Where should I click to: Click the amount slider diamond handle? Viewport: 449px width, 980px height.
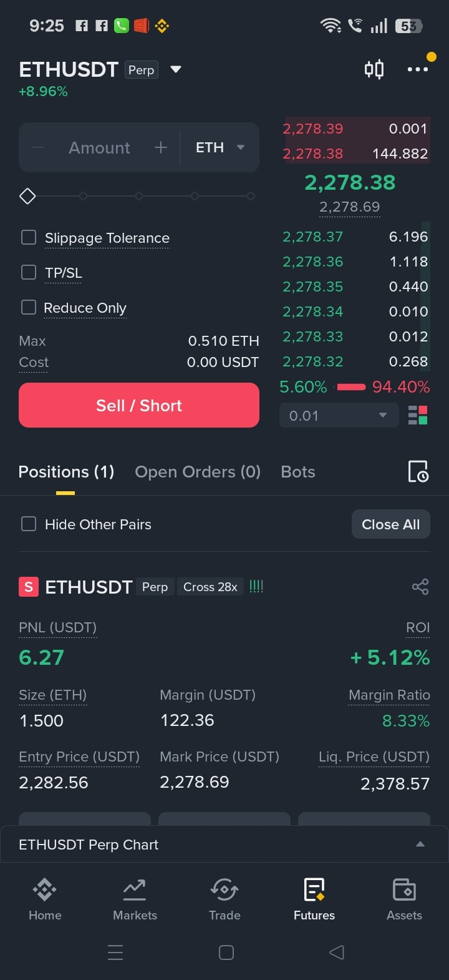tap(27, 196)
